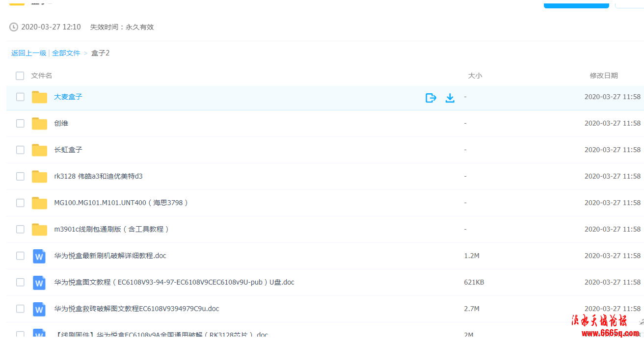Open file 华为悦盒最新刷机破解详细教程.doc
This screenshot has width=644, height=341.
(110, 256)
